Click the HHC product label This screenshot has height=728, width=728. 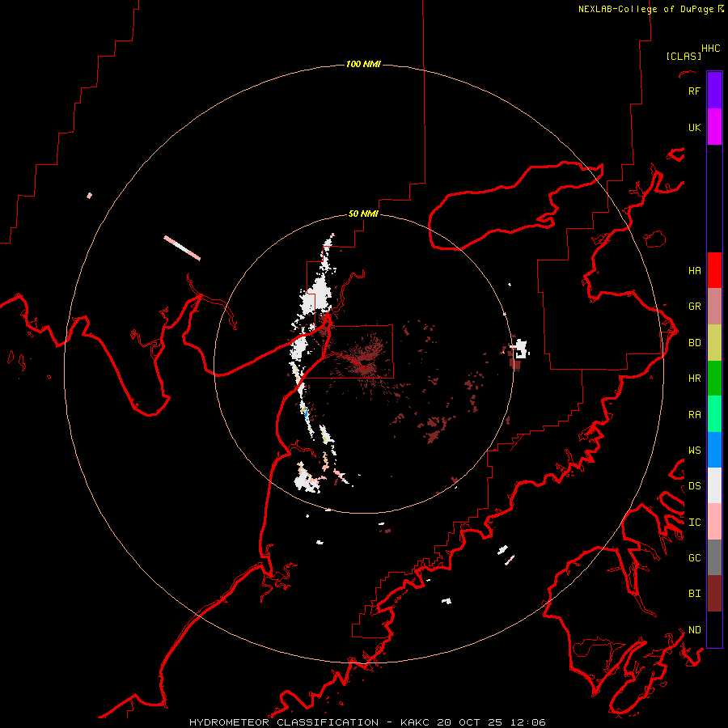tap(711, 49)
